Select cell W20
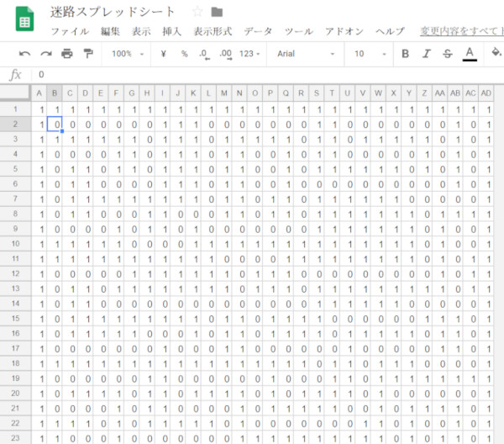The height and width of the screenshot is (444, 504). coord(378,394)
